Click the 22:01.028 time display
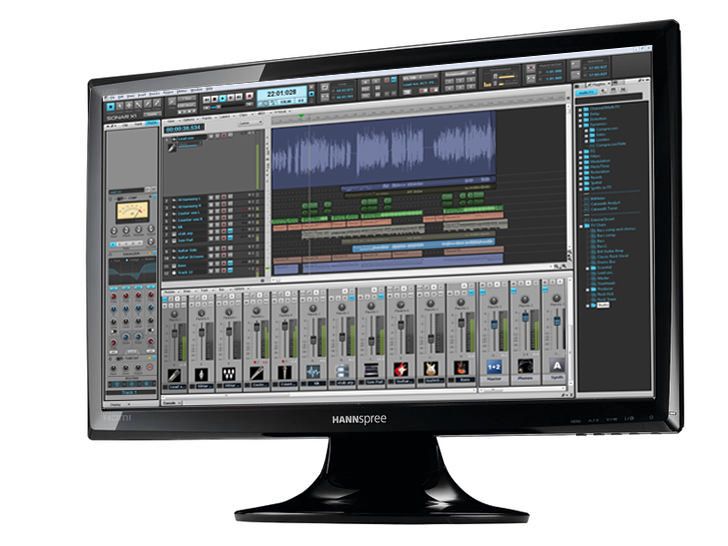Viewport: 728px width, 546px height. tap(282, 93)
